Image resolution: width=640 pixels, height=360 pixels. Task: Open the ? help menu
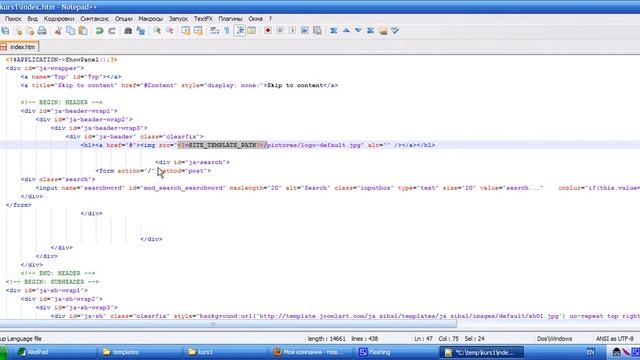point(270,19)
